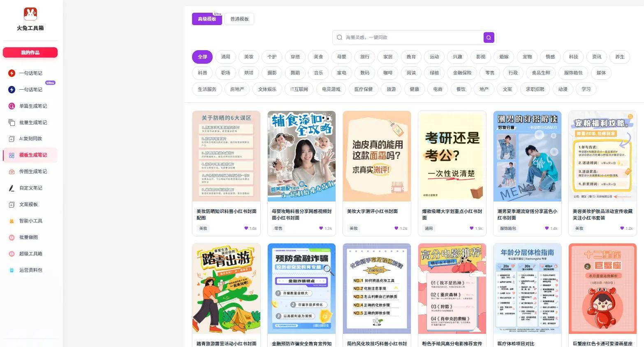The height and width of the screenshot is (347, 644).
Task: Like the 美妆防晒知识科普 template heart
Action: pos(246,228)
